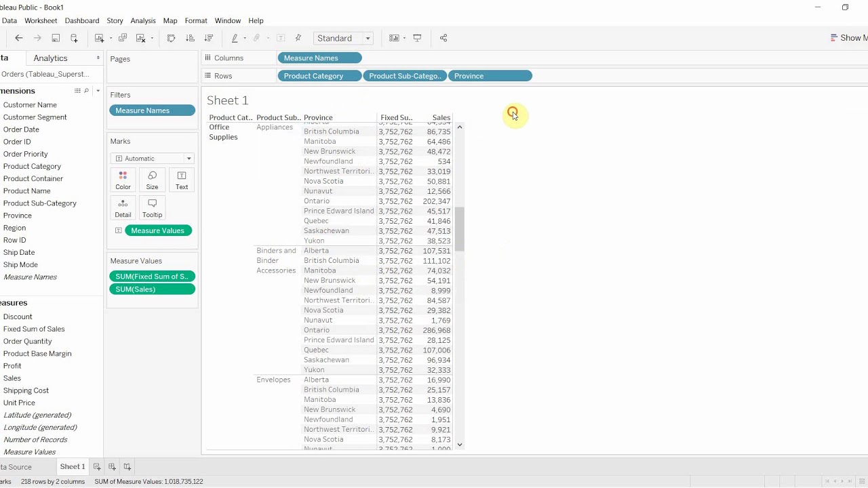Click the Redo forward arrow in toolbar
868x488 pixels.
[37, 38]
